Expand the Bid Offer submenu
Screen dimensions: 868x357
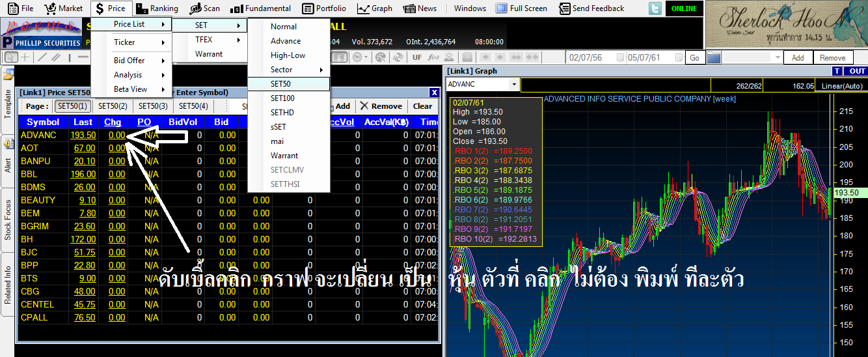[x=131, y=61]
